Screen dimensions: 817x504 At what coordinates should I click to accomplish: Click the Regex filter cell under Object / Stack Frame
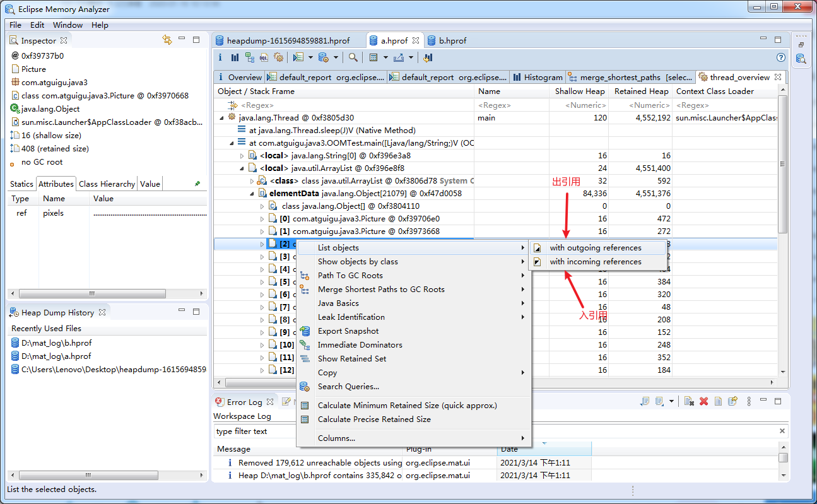click(x=344, y=105)
